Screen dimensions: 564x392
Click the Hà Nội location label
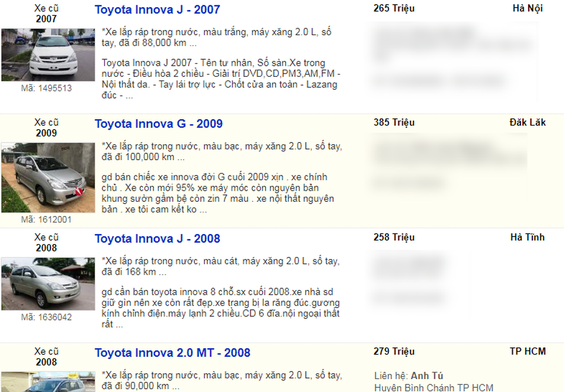tap(527, 8)
